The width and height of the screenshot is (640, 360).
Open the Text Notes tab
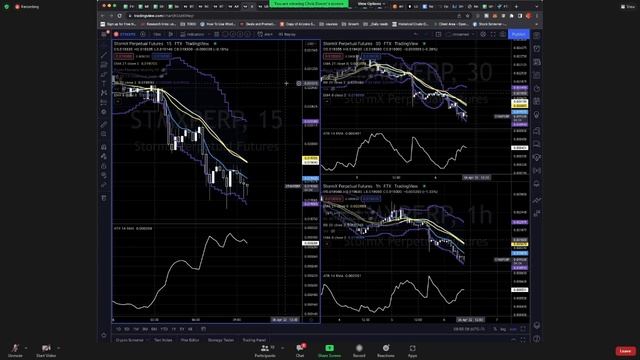pyautogui.click(x=163, y=340)
